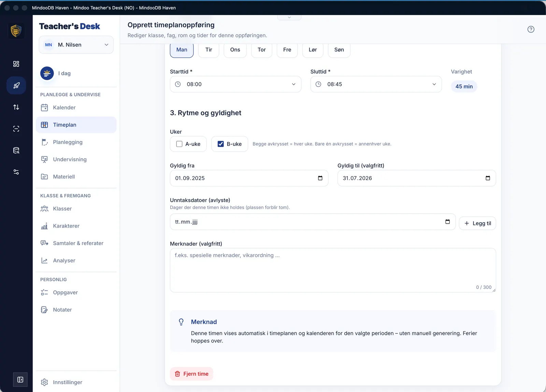Viewport: 546px width, 392px height.
Task: Click the dashboard grid icon in left rail
Action: click(16, 64)
